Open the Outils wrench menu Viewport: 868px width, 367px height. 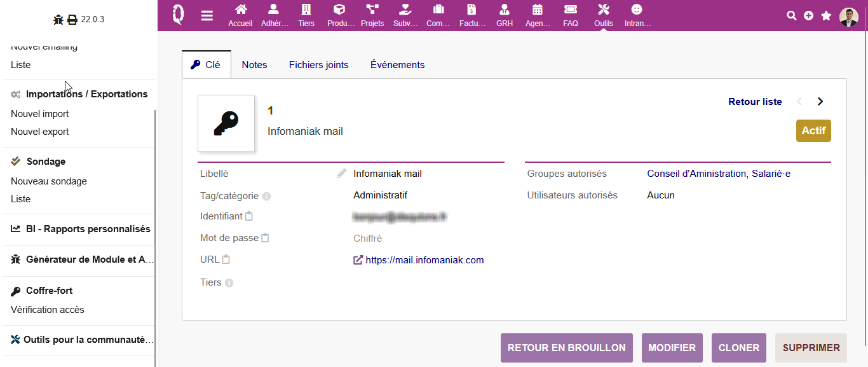(604, 16)
